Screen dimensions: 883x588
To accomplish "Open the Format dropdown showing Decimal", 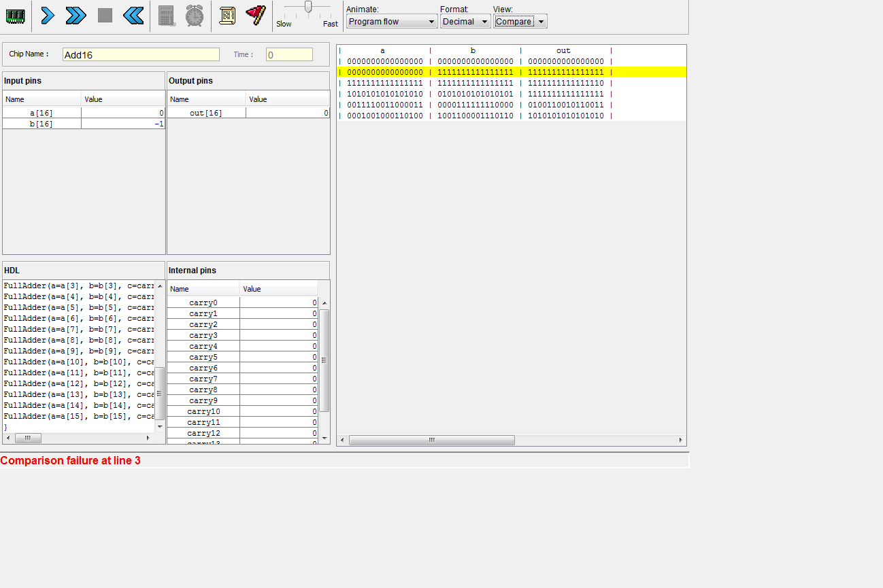I will coord(465,22).
